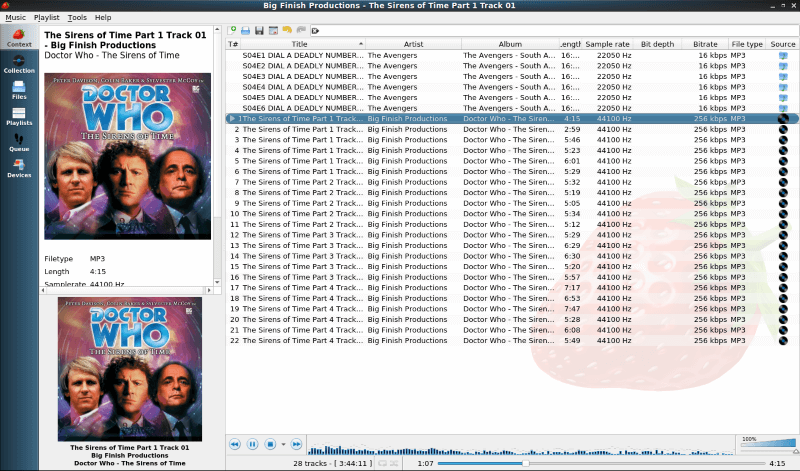Viewport: 800px width, 471px height.
Task: Click the 1:07 elapsed time label
Action: coord(426,463)
